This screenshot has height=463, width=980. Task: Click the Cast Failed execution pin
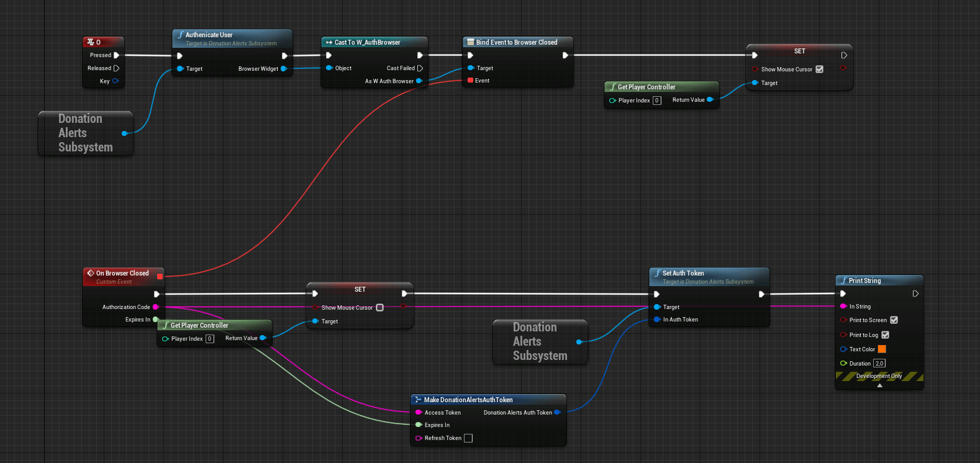tap(420, 68)
